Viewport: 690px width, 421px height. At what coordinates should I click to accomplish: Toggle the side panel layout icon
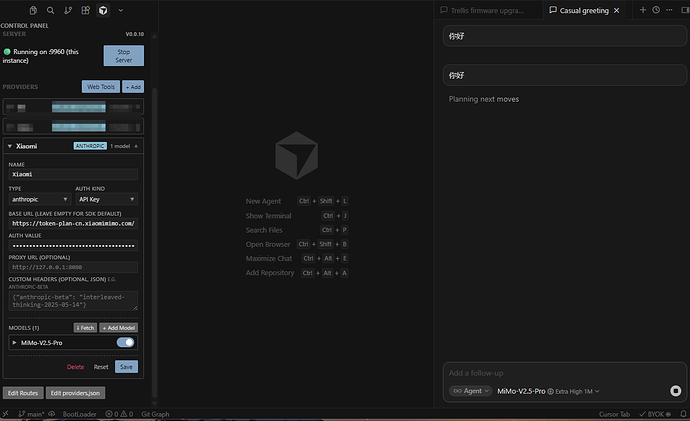click(x=685, y=10)
